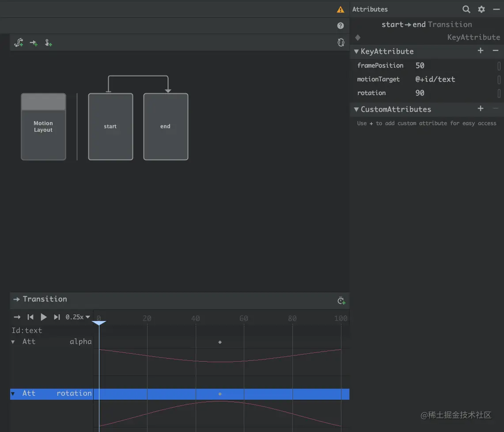Screen dimensions: 504x432
Task: Select the end ConstraintSet box
Action: [166, 126]
